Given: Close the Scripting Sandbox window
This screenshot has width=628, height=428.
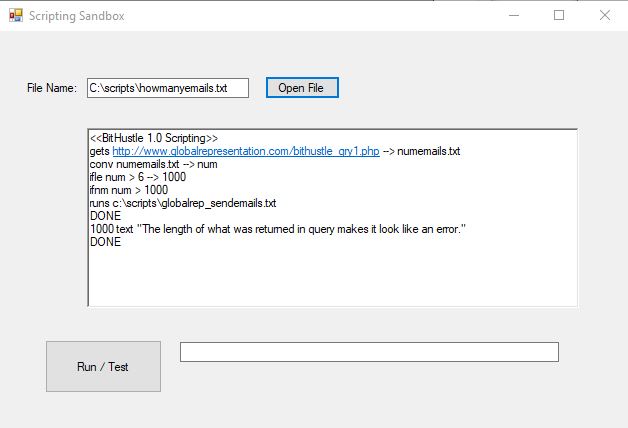Looking at the screenshot, I should point(605,15).
